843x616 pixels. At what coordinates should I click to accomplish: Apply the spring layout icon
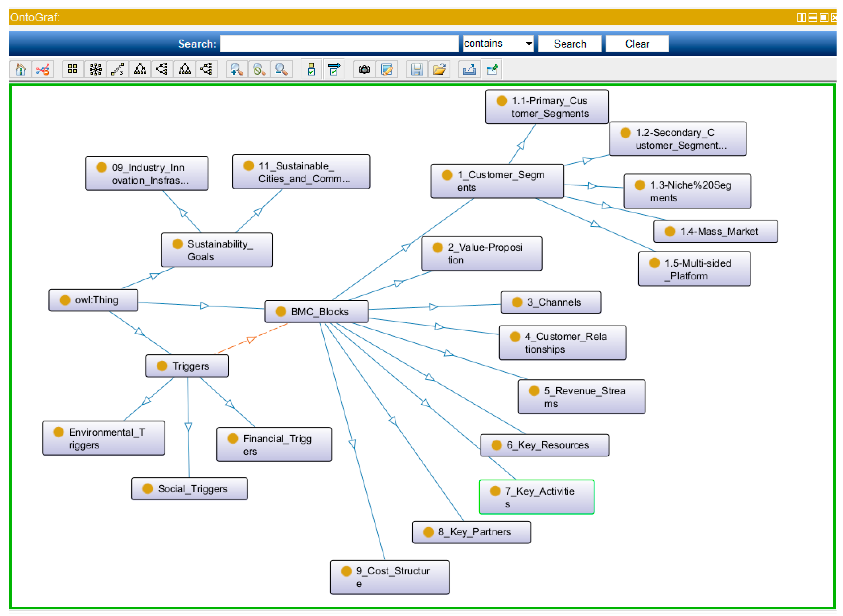pos(117,69)
